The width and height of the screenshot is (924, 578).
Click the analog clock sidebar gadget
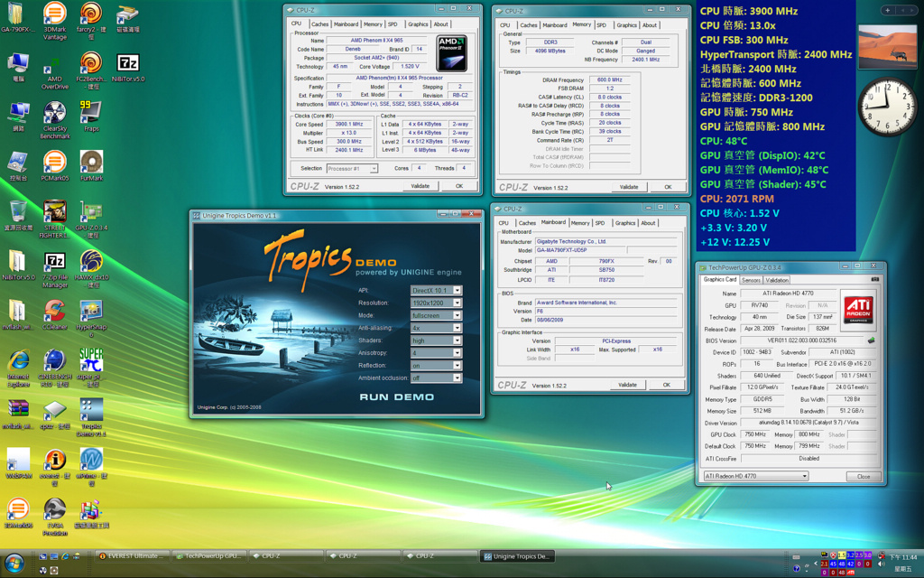pyautogui.click(x=886, y=107)
